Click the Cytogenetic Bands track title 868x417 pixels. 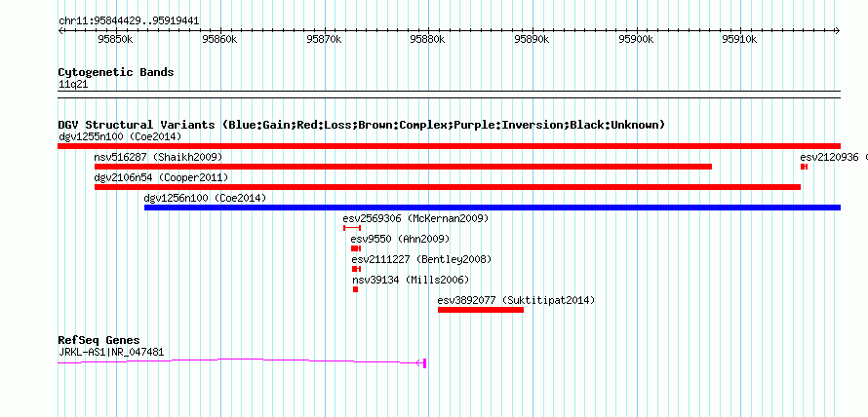[116, 72]
